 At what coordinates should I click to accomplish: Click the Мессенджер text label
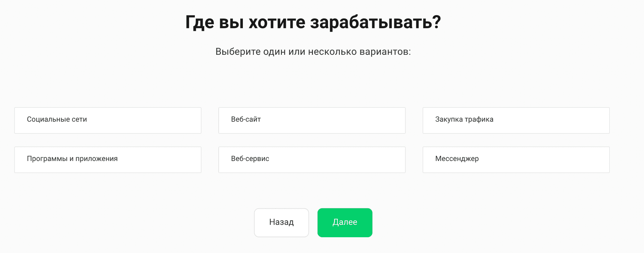pyautogui.click(x=457, y=159)
